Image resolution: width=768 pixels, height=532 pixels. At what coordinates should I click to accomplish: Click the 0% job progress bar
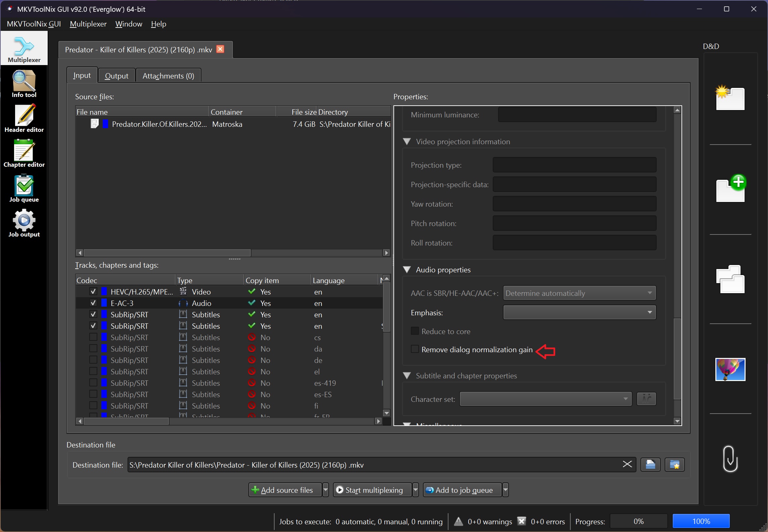pos(638,521)
